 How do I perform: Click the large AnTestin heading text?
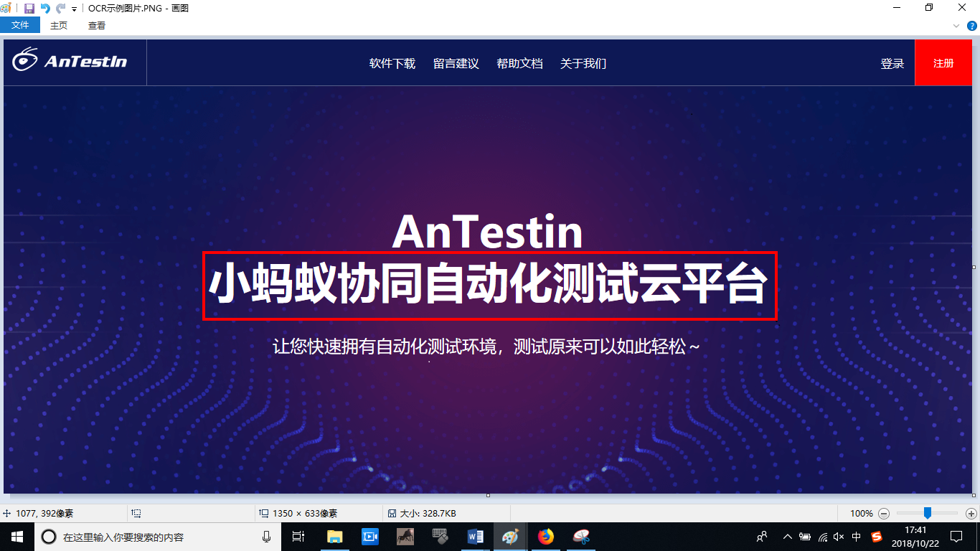(x=488, y=232)
